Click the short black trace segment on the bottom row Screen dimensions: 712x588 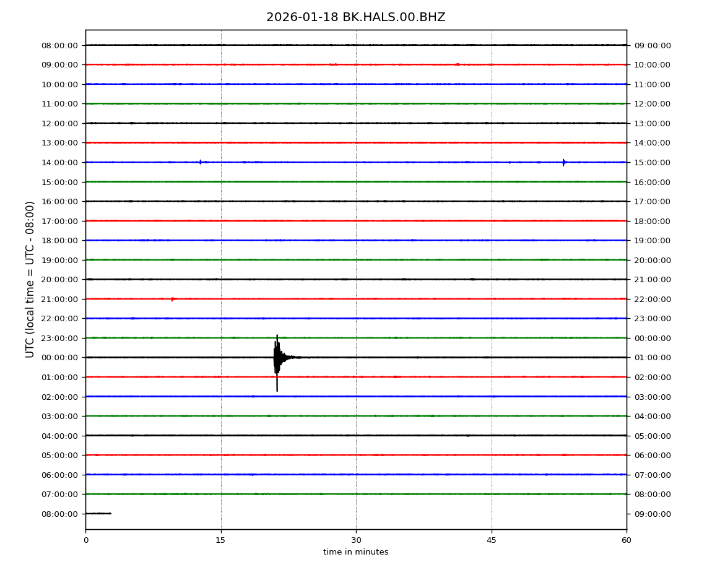point(98,513)
